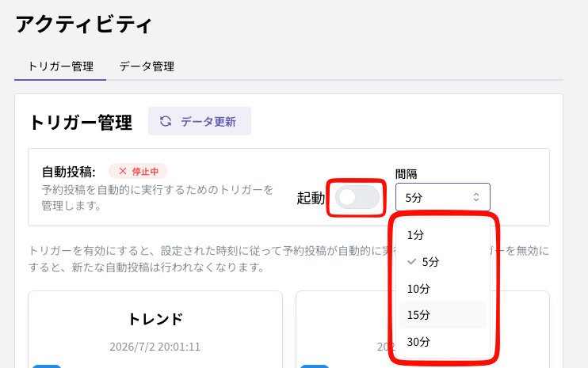The image size is (588, 368).
Task: Open the 間隔 dropdown showing 5分
Action: tap(442, 197)
